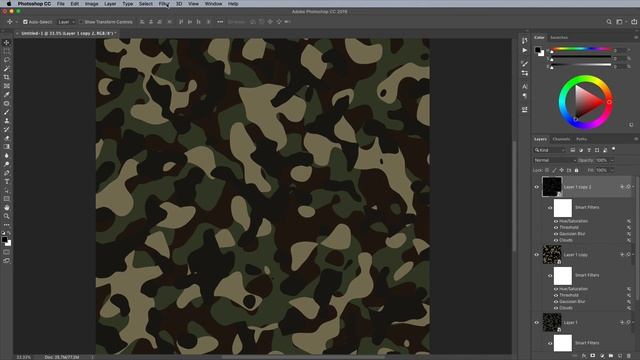Toggle Hue/Saturation filter eye on Layer 1 copy 2
Image resolution: width=640 pixels, height=360 pixels.
click(556, 221)
